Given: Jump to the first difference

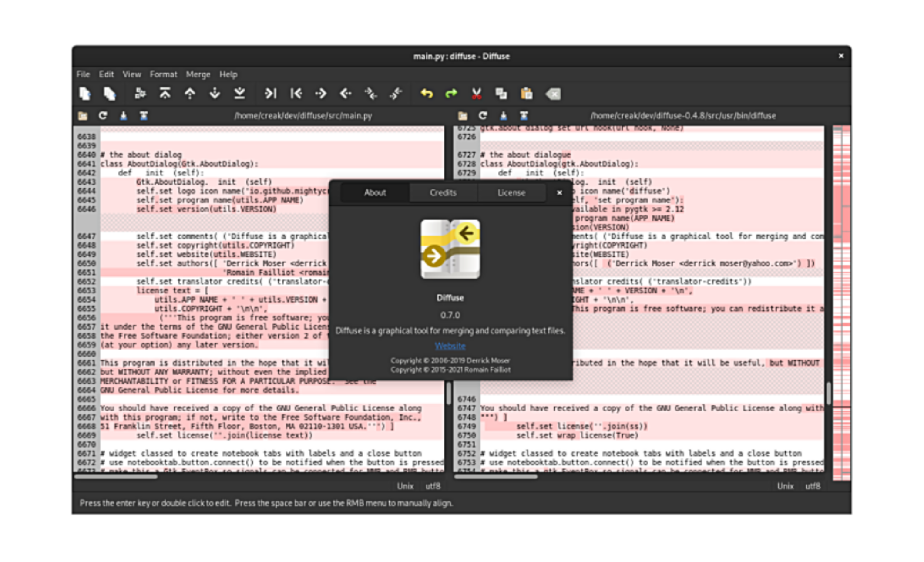Looking at the screenshot, I should click(x=165, y=94).
